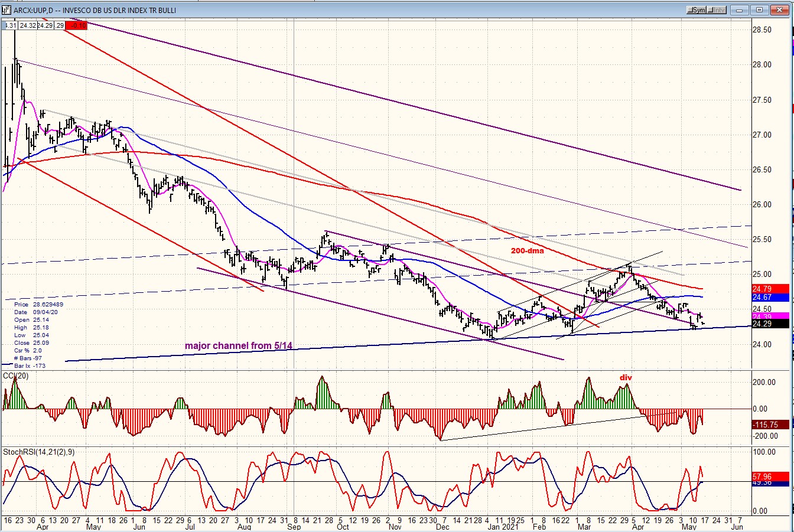This screenshot has width=794, height=532.
Task: Click 'High 25.18' in the data box
Action: coord(32,327)
